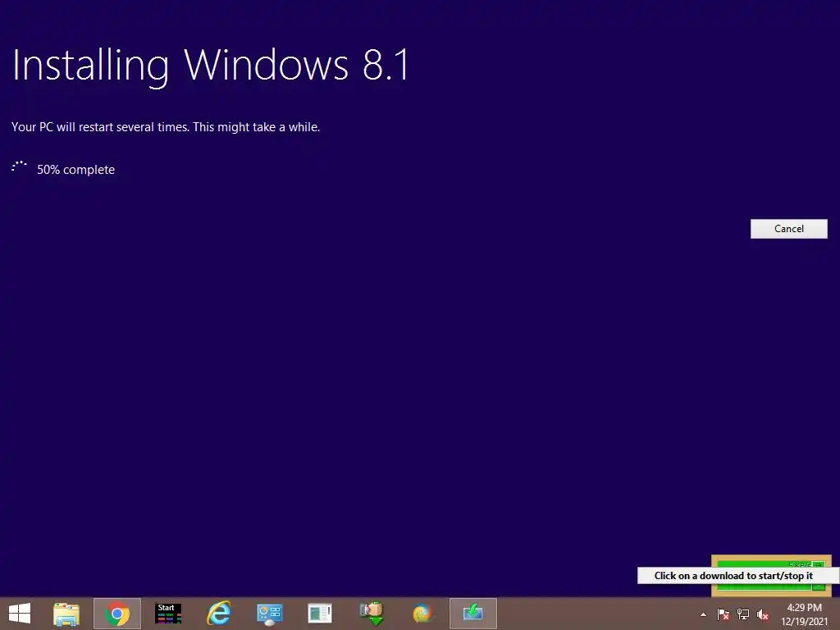Launch Internet Explorer from the taskbar
Viewport: 840px width, 630px height.
coord(218,614)
